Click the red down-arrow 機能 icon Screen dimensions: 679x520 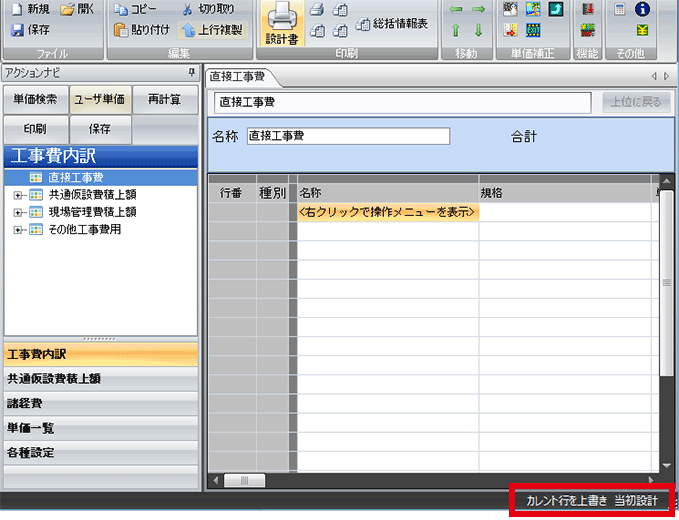coord(588,9)
